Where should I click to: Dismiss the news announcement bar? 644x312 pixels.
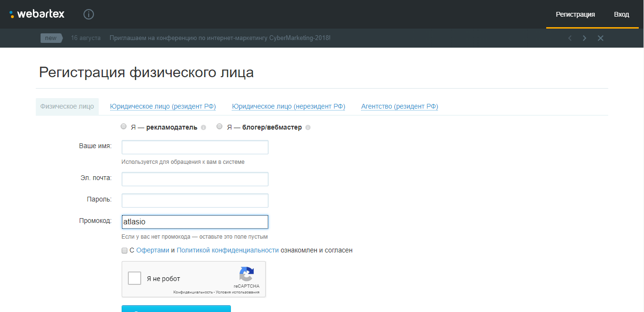601,38
